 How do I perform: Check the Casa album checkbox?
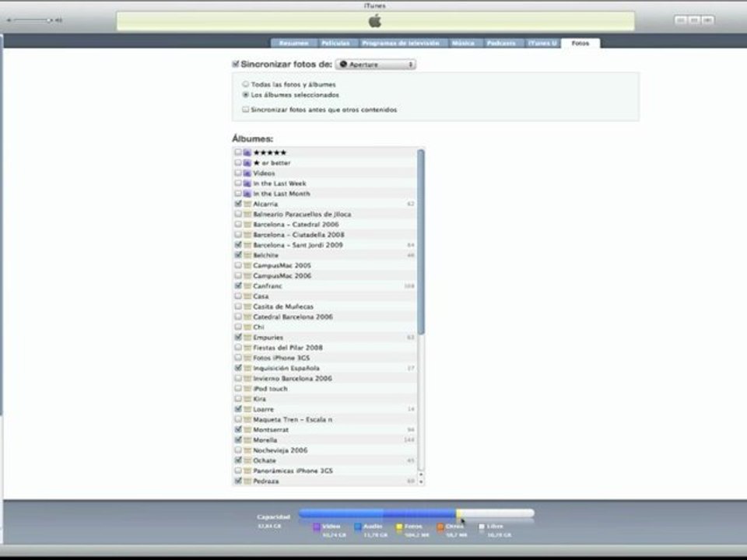238,296
